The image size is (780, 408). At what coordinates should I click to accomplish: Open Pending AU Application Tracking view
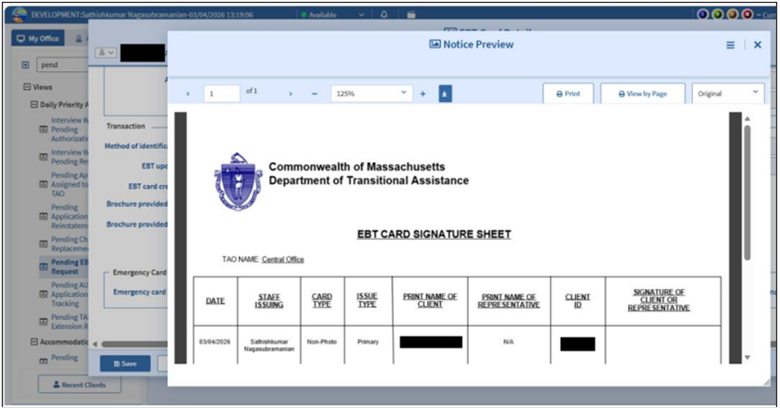tap(70, 294)
